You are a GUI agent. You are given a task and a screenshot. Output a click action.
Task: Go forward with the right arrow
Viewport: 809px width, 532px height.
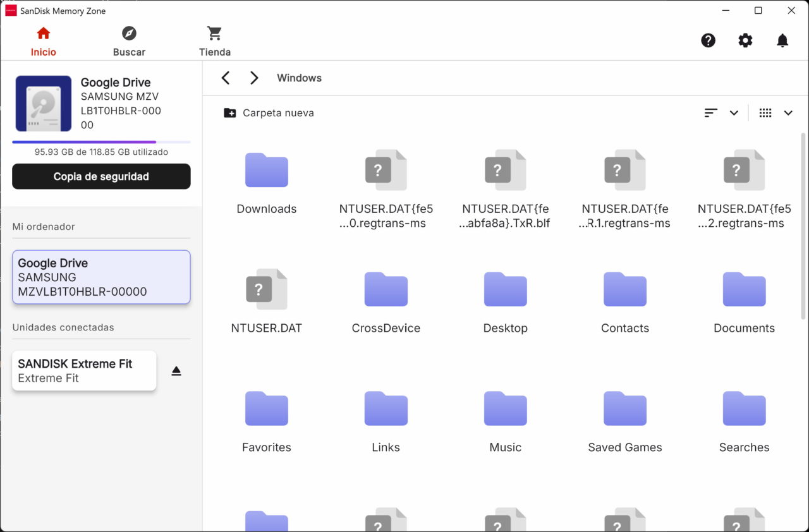254,78
